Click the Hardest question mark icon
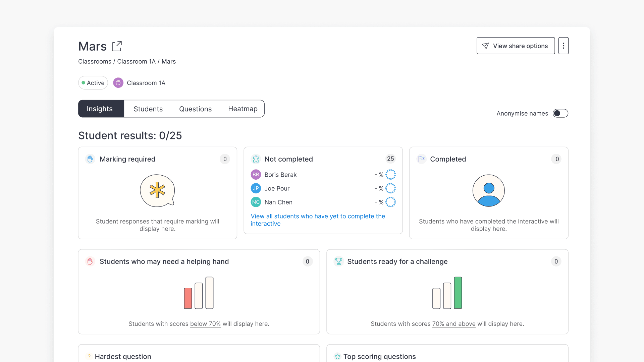 point(89,356)
